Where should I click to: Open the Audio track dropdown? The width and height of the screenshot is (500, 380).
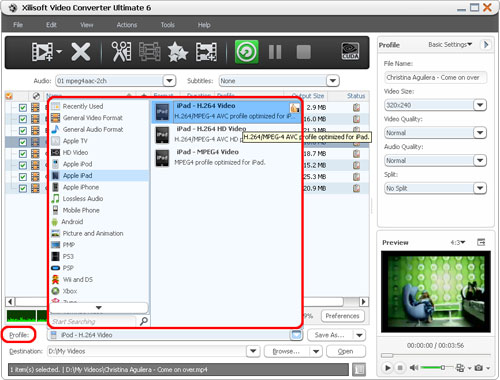(x=169, y=81)
